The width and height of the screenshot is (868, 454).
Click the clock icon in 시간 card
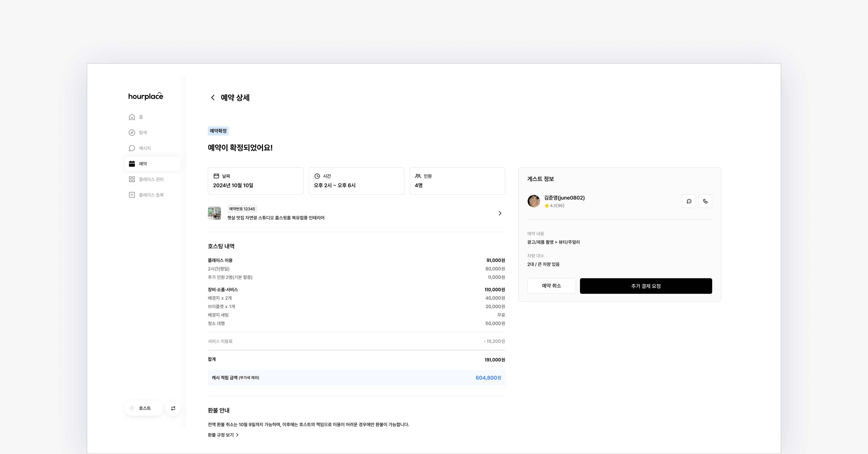pyautogui.click(x=317, y=176)
